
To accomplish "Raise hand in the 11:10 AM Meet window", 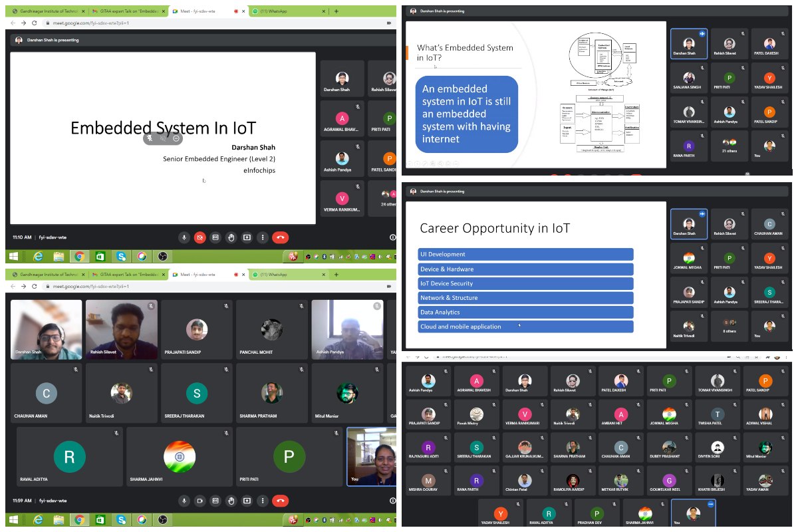I will 231,237.
